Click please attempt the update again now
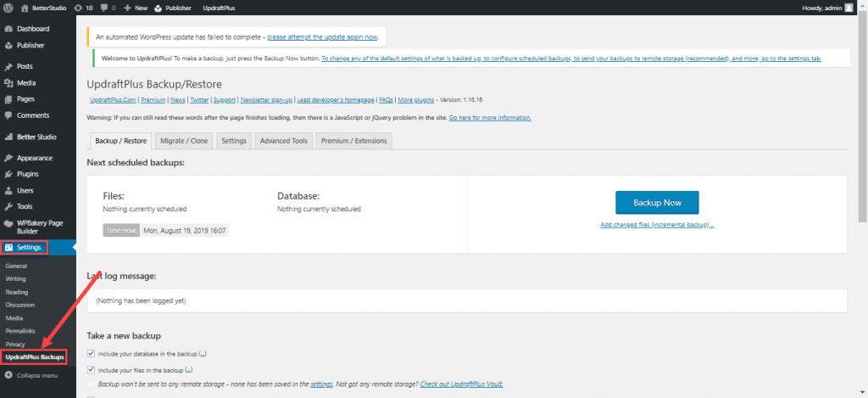The width and height of the screenshot is (868, 398). 322,37
